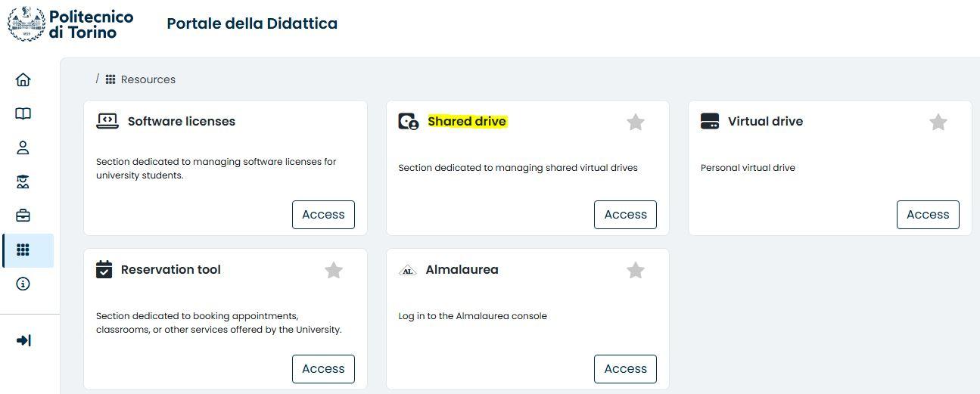This screenshot has height=394, width=980.
Task: Open Virtual drive via Access button
Action: [x=928, y=215]
